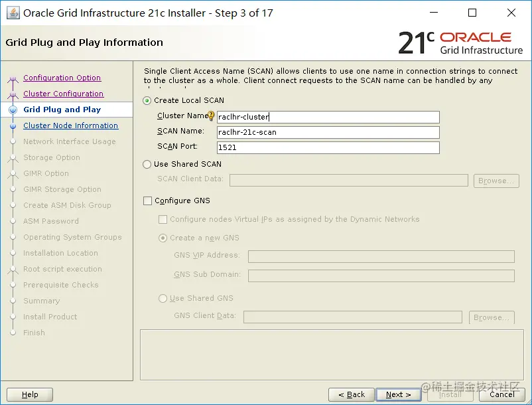The height and width of the screenshot is (405, 532).
Task: Click the SCAN Client Data field
Action: pyautogui.click(x=349, y=181)
